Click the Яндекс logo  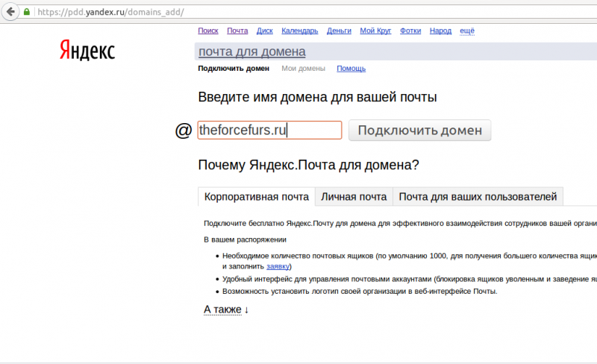pos(87,50)
